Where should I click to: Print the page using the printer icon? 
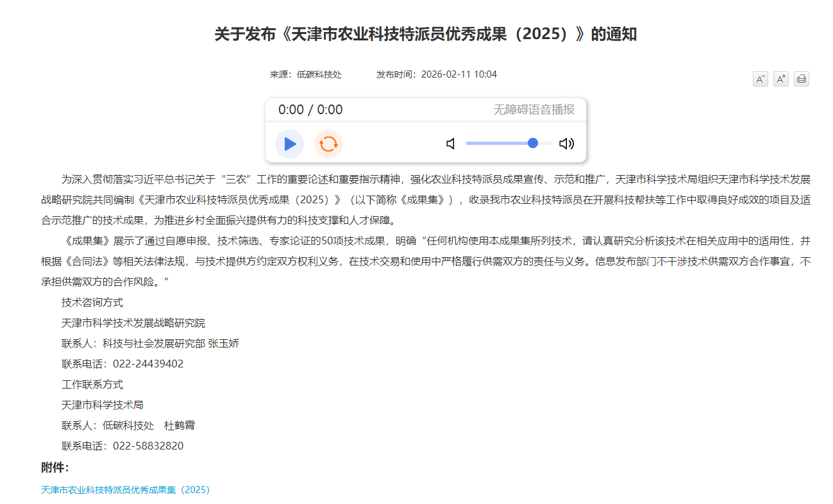click(x=801, y=79)
